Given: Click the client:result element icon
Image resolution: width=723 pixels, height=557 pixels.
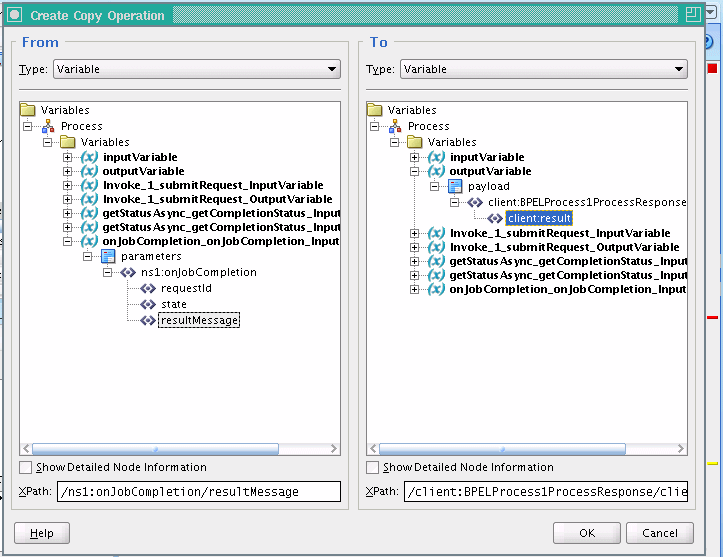Looking at the screenshot, I should (495, 219).
